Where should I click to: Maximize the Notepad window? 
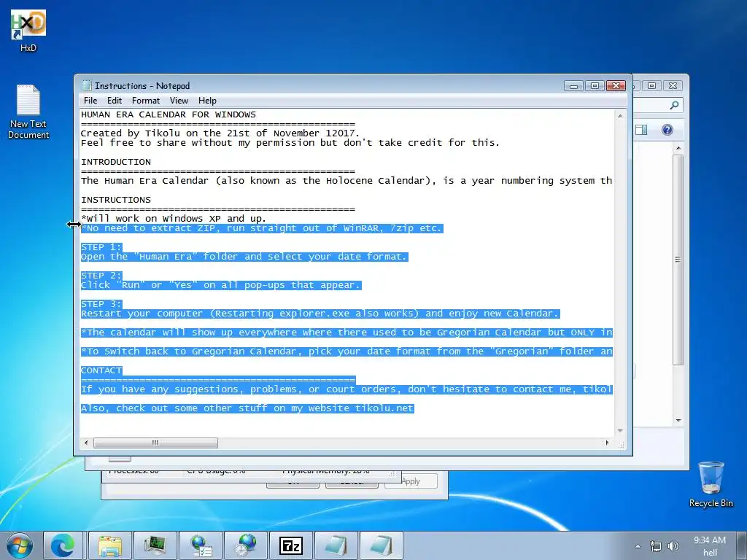pyautogui.click(x=595, y=86)
